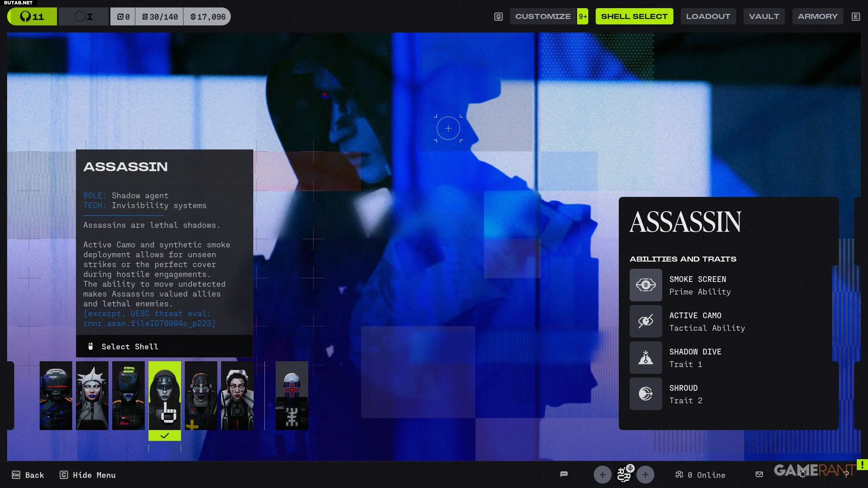Click Select Shell in Assassin tooltip
Image resolution: width=868 pixels, height=488 pixels.
130,346
